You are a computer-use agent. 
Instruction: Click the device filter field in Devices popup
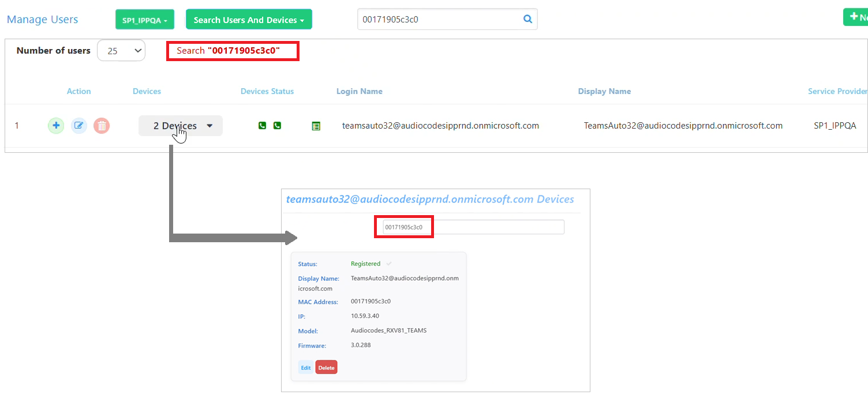tap(496, 227)
